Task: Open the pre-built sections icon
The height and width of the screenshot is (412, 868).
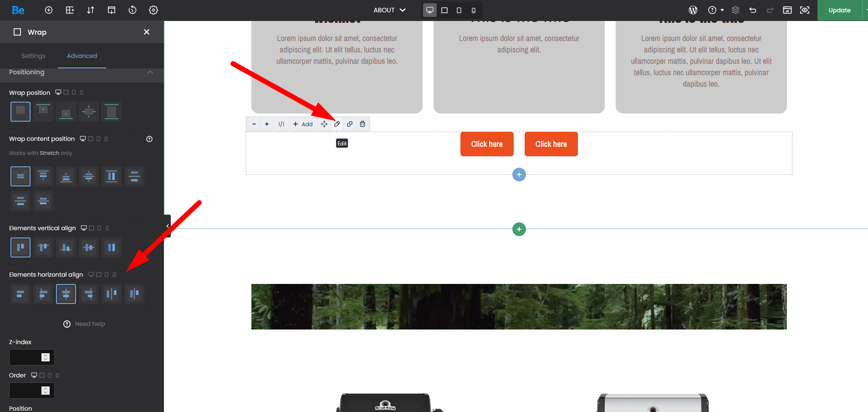Action: tap(112, 10)
